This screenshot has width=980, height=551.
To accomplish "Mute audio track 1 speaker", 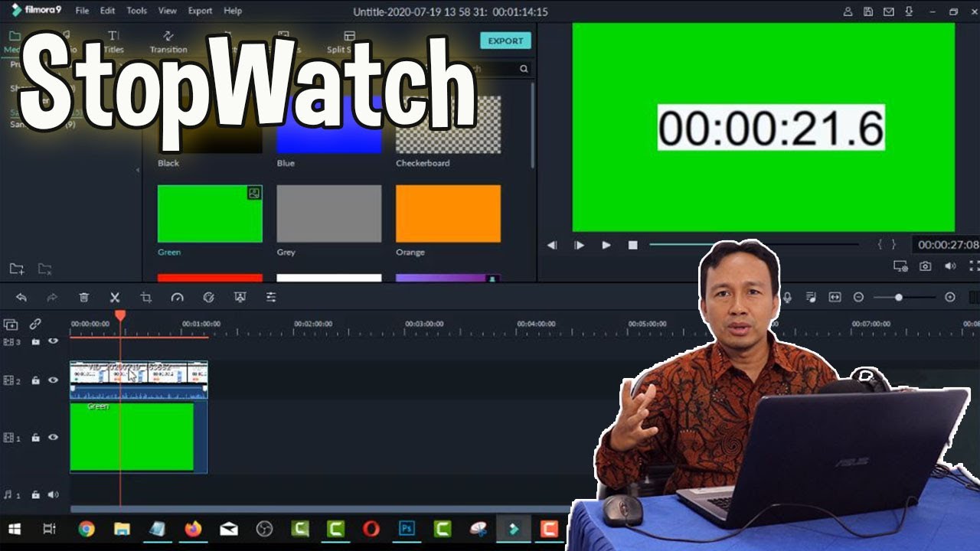I will click(x=54, y=494).
